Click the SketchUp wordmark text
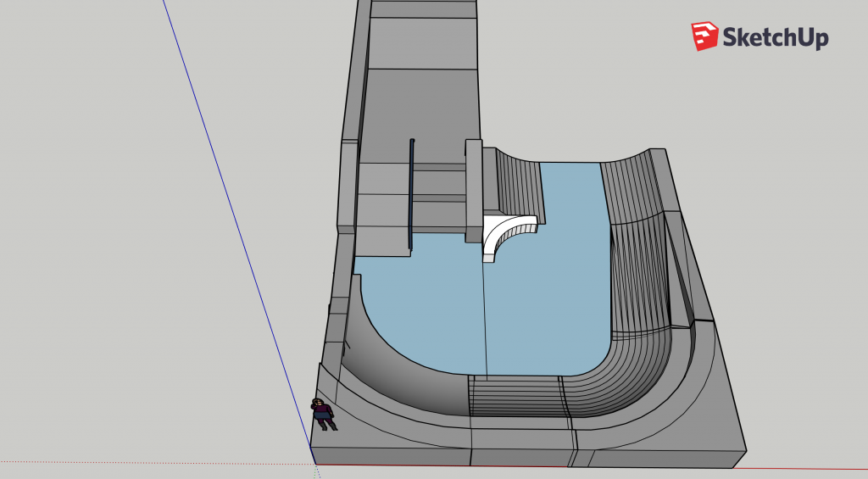This screenshot has height=479, width=868. pos(776,37)
